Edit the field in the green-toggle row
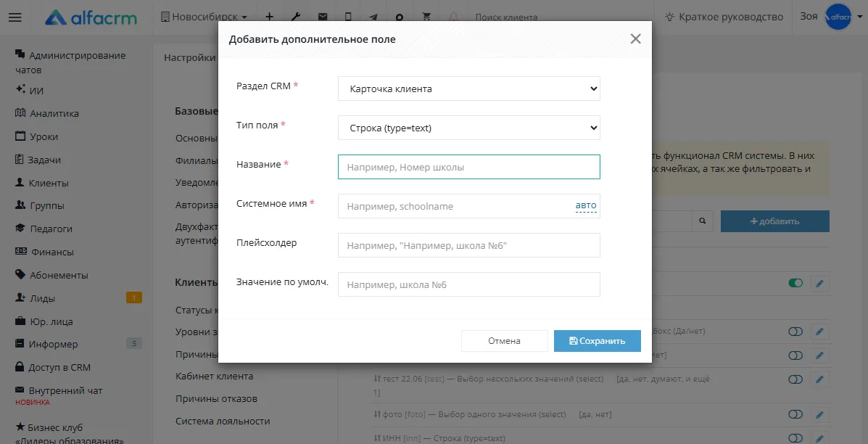 pyautogui.click(x=820, y=284)
